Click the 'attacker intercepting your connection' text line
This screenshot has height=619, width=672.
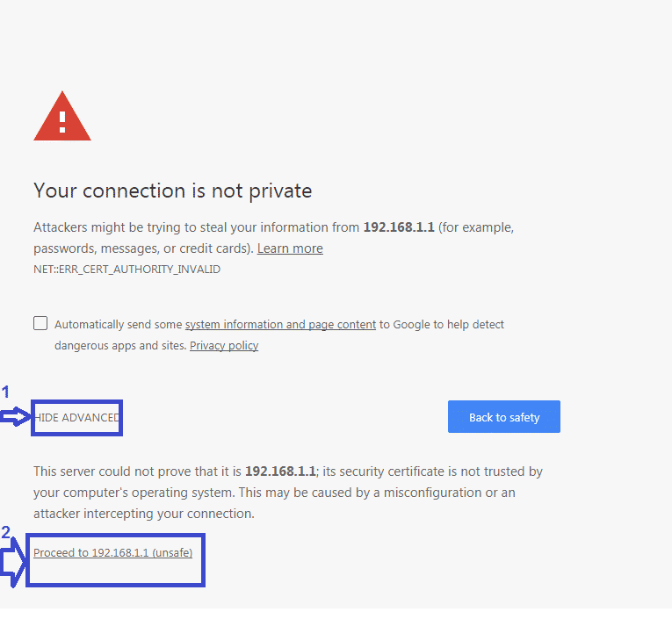[143, 514]
